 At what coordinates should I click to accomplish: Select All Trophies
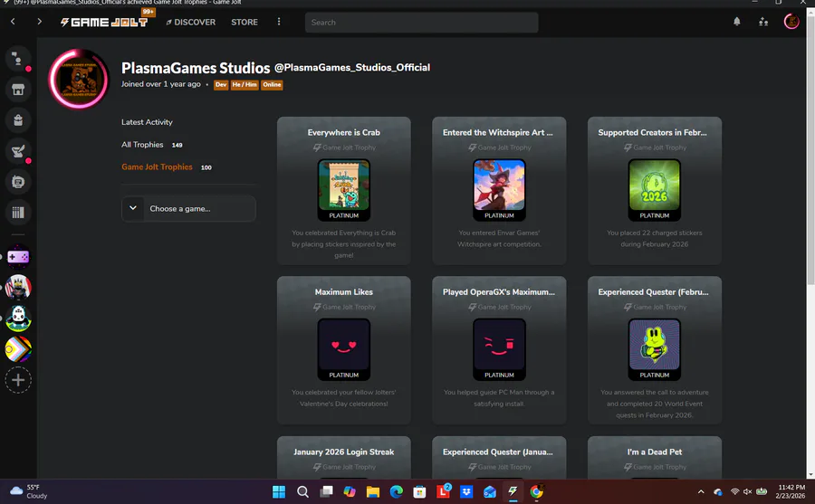click(x=142, y=145)
